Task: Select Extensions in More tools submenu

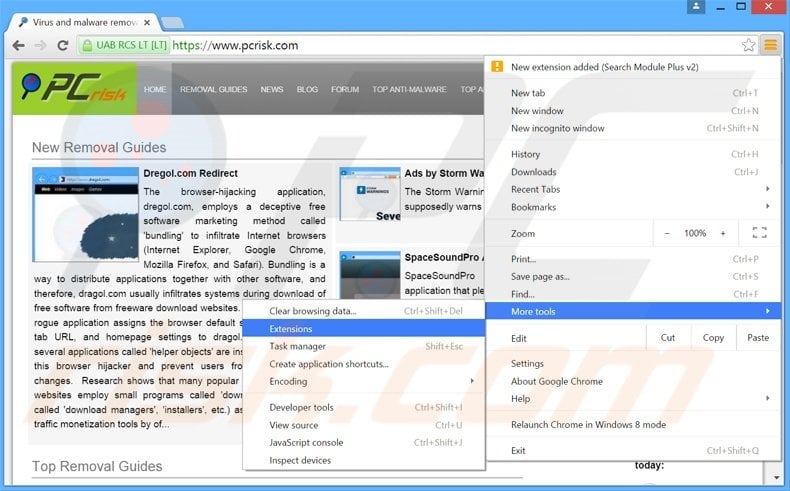Action: coord(364,328)
